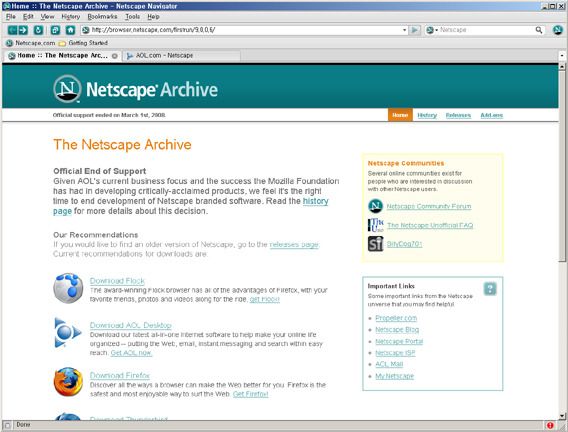Click the red alert icon in status bar
Image resolution: width=568 pixels, height=432 pixels.
[550, 425]
